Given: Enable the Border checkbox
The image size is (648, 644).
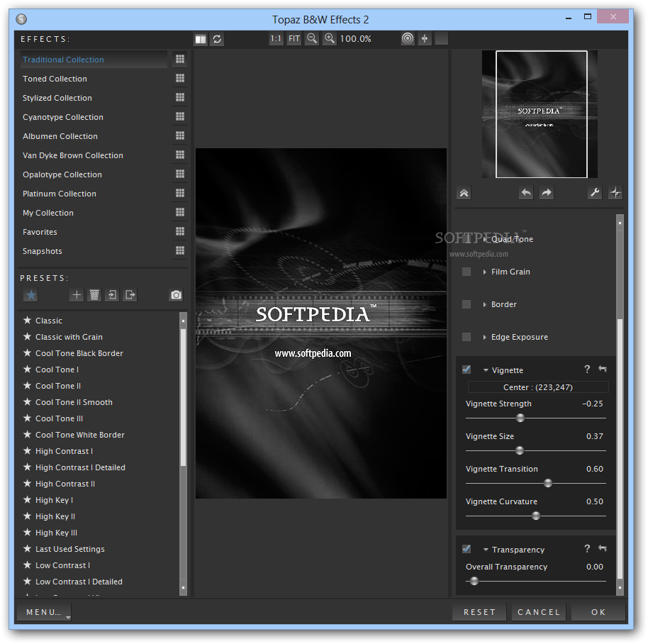Looking at the screenshot, I should tap(467, 304).
